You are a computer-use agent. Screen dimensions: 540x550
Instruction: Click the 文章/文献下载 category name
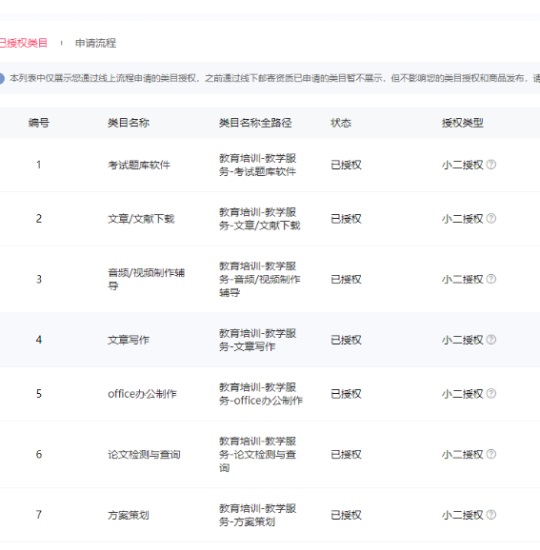(141, 219)
